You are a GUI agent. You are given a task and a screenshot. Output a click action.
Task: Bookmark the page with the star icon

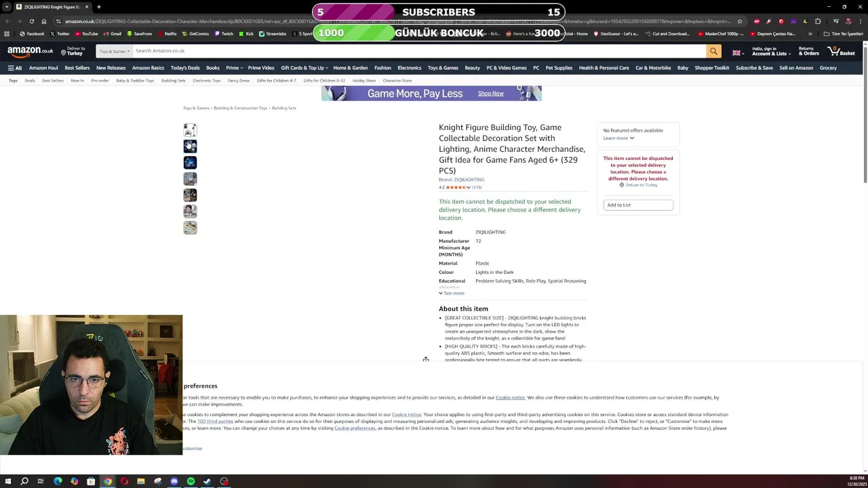coord(740,21)
